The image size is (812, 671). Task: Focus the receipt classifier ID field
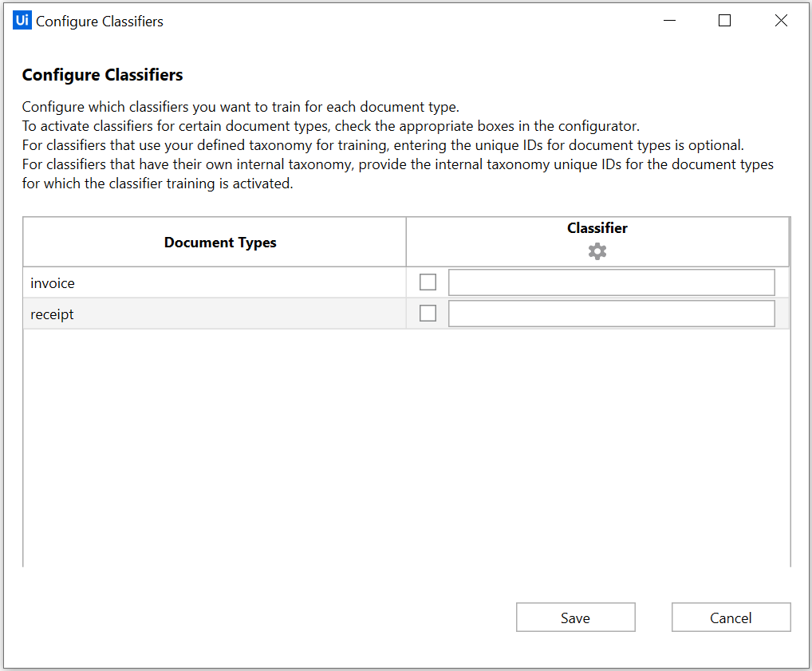(612, 314)
